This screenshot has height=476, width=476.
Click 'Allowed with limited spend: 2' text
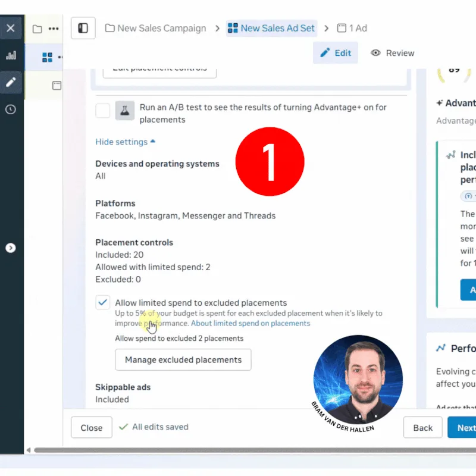pos(153,267)
